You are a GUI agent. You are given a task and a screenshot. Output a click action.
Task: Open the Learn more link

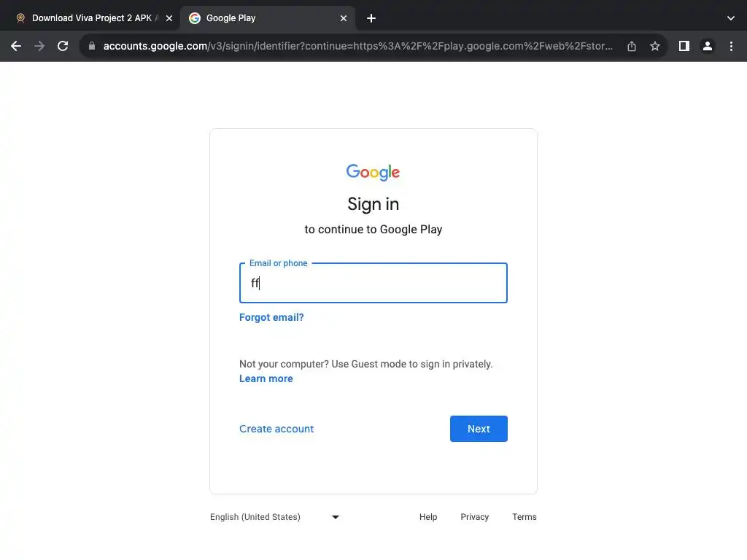[266, 378]
